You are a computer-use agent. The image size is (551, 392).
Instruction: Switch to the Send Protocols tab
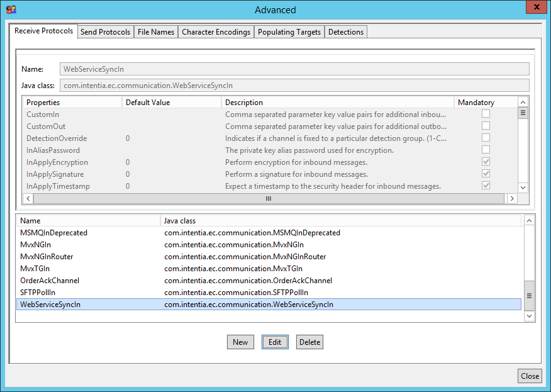106,32
